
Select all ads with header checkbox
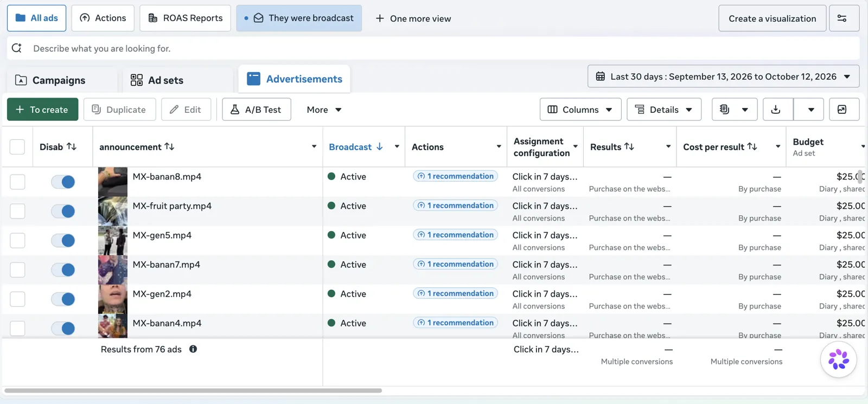pos(17,147)
